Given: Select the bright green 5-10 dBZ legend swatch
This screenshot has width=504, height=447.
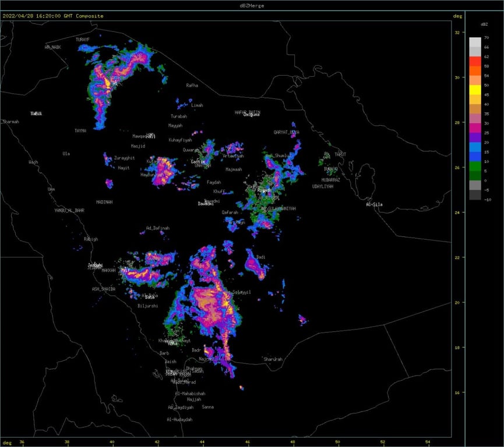Looking at the screenshot, I should (x=475, y=166).
